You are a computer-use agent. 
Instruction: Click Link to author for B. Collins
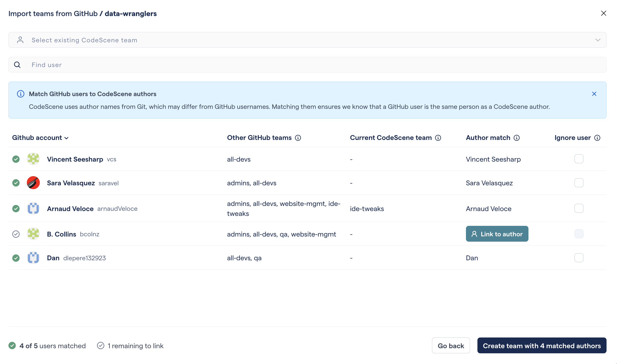pos(497,233)
